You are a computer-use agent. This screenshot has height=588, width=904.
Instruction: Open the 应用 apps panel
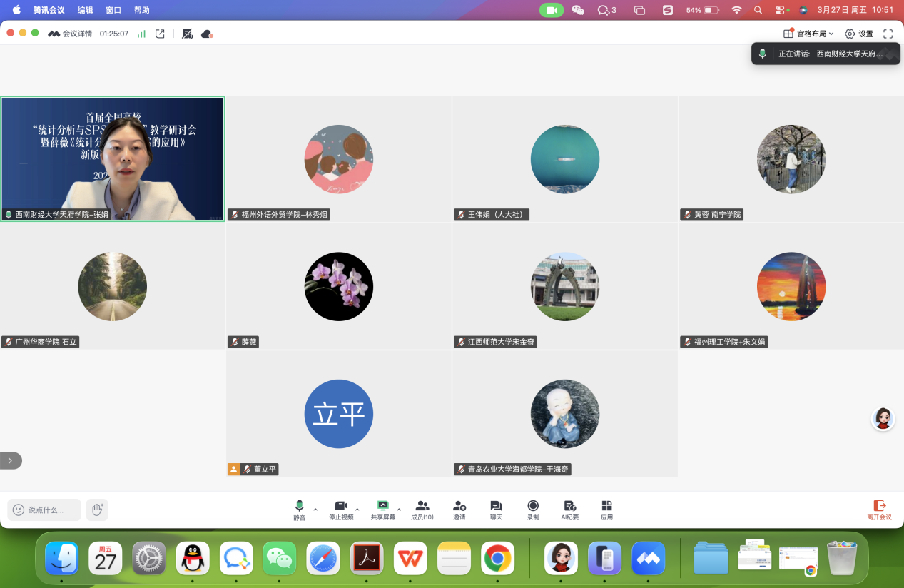pos(606,510)
